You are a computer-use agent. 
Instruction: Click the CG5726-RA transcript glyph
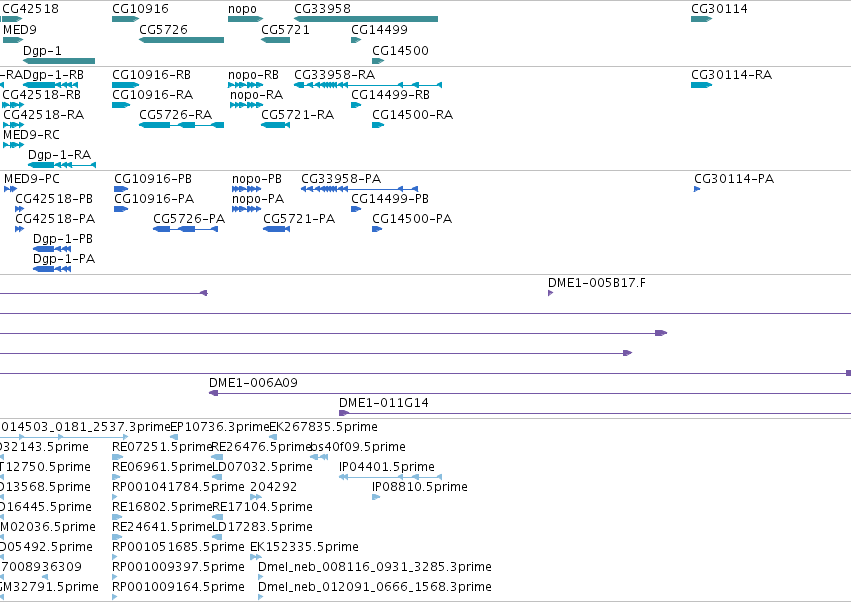pos(181,125)
